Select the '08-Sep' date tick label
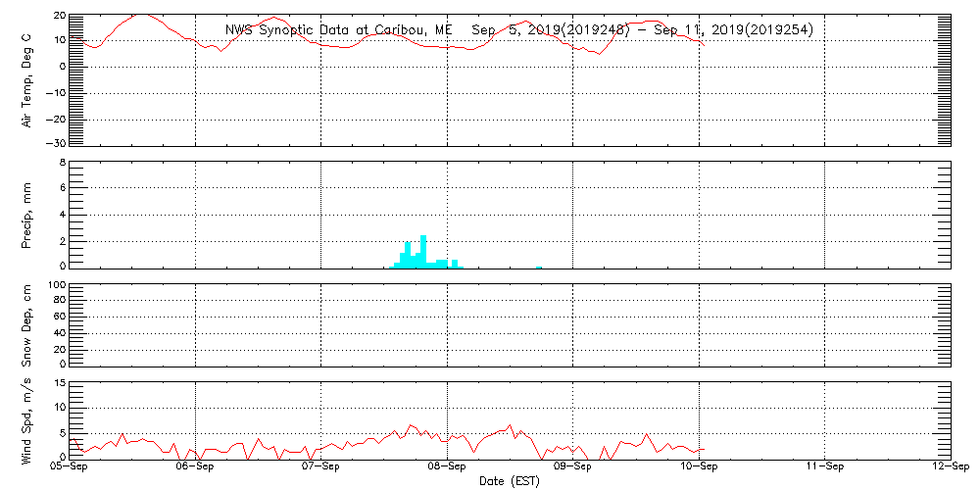The image size is (980, 490). pyautogui.click(x=447, y=467)
